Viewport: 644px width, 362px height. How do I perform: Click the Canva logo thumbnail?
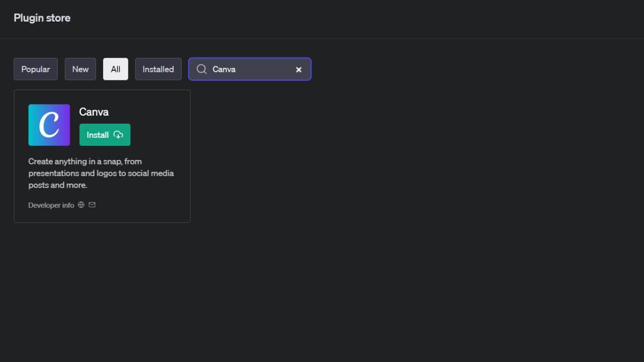pos(49,125)
